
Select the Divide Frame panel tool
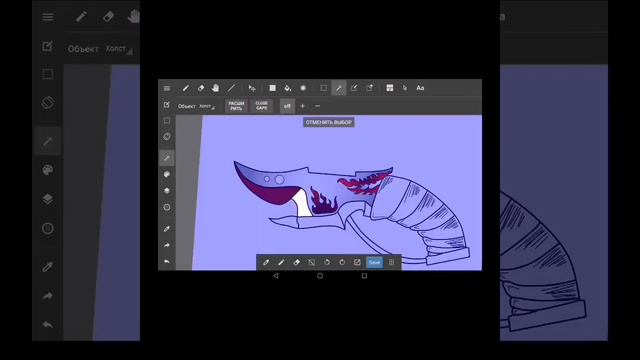[x=390, y=88]
